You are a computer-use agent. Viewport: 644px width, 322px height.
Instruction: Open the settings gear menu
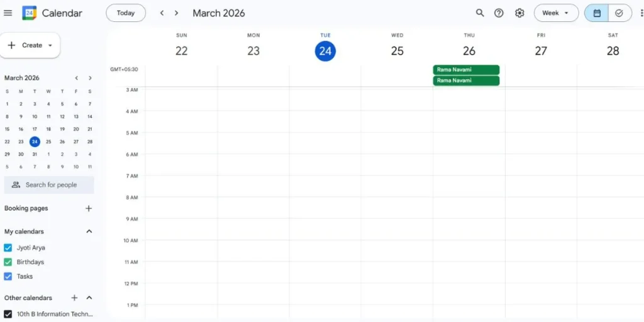tap(519, 13)
